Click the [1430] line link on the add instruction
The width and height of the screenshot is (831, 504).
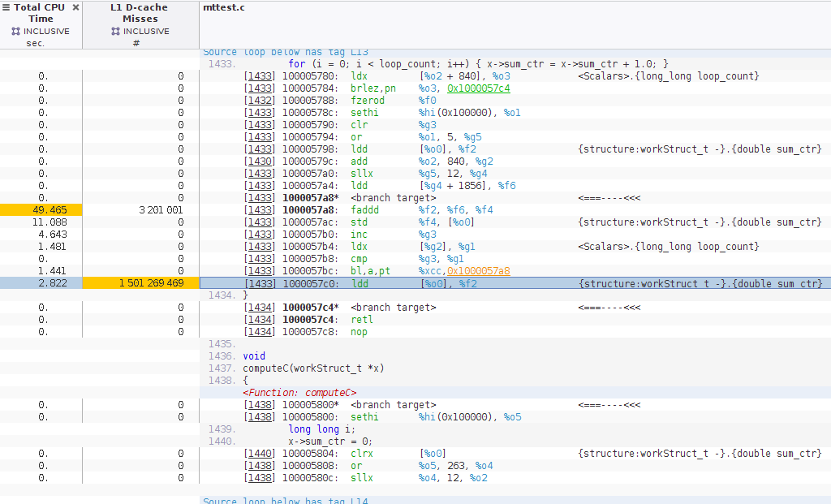pyautogui.click(x=260, y=162)
